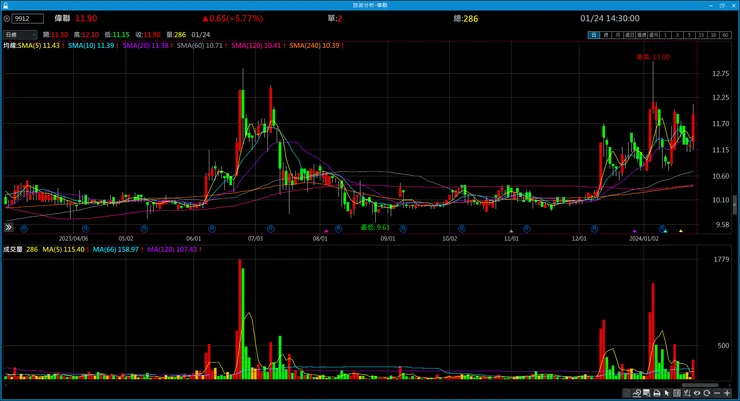Viewport: 740px width, 401px height.
Task: Click the stock code field showing 9912
Action: [28, 19]
